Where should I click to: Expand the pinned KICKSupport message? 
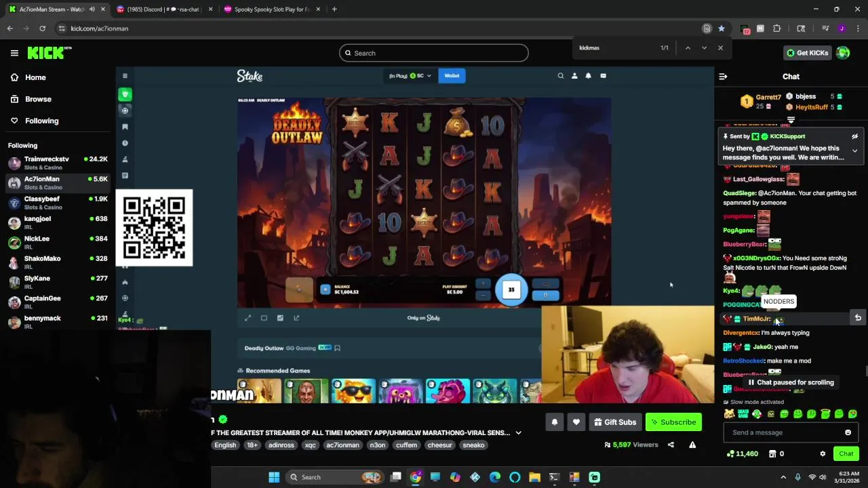click(x=854, y=151)
